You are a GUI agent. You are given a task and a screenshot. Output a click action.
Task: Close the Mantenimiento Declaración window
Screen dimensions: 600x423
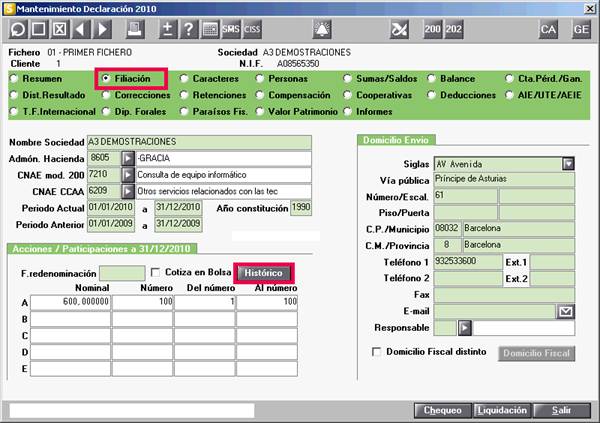[590, 8]
